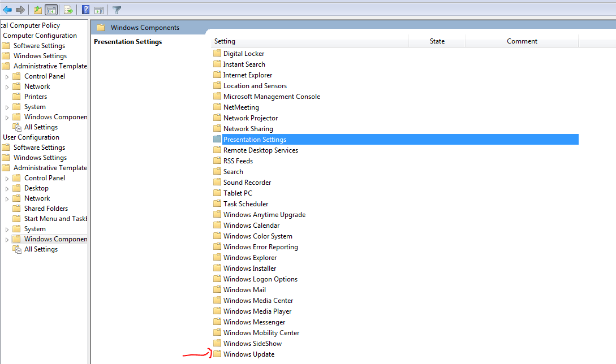Expand System under User Configuration
616x364 pixels.
[7, 229]
